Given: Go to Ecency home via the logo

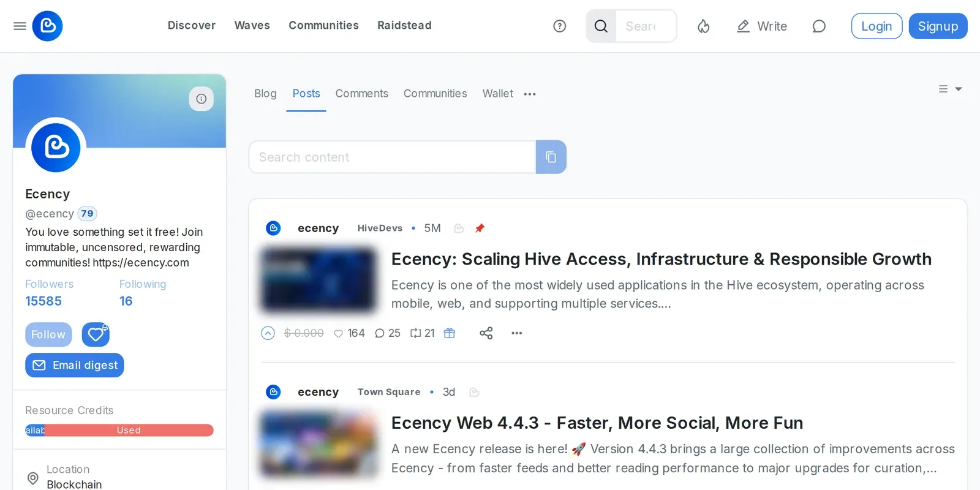Looking at the screenshot, I should tap(47, 26).
